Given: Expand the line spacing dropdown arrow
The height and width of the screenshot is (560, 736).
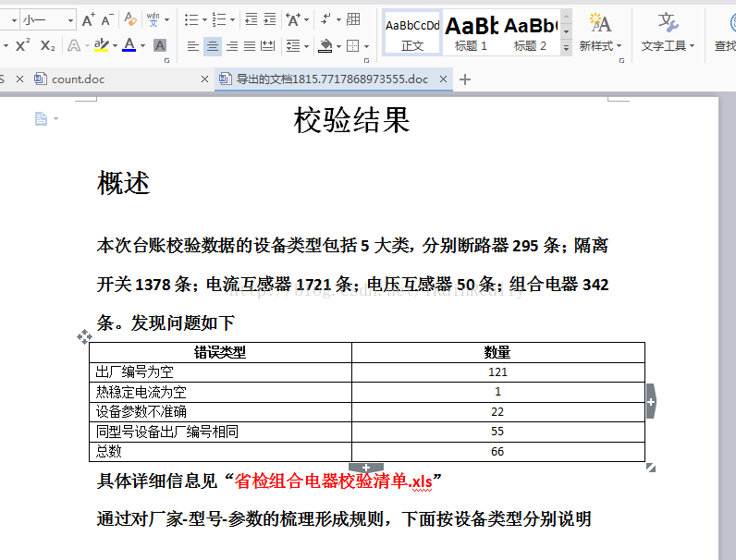Looking at the screenshot, I should coord(306,46).
